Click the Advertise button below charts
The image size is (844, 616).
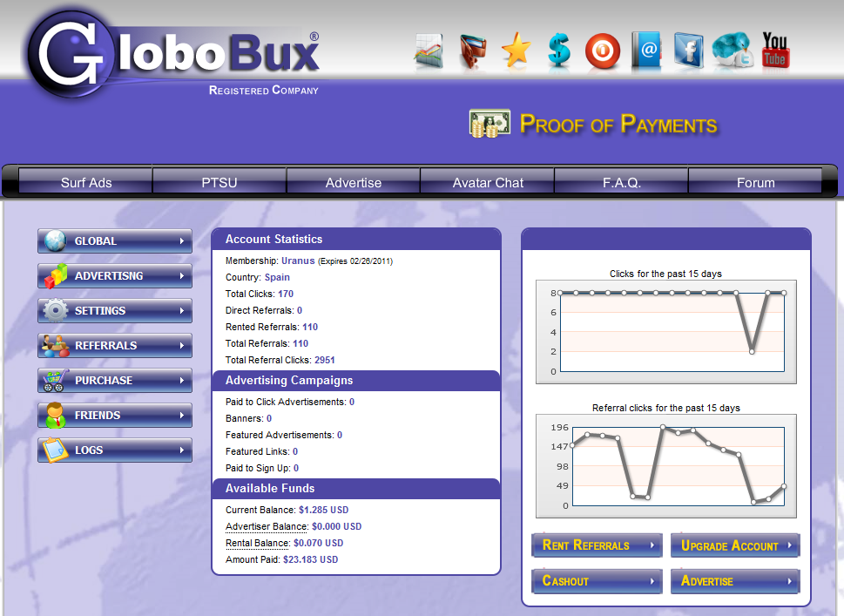[x=735, y=581]
